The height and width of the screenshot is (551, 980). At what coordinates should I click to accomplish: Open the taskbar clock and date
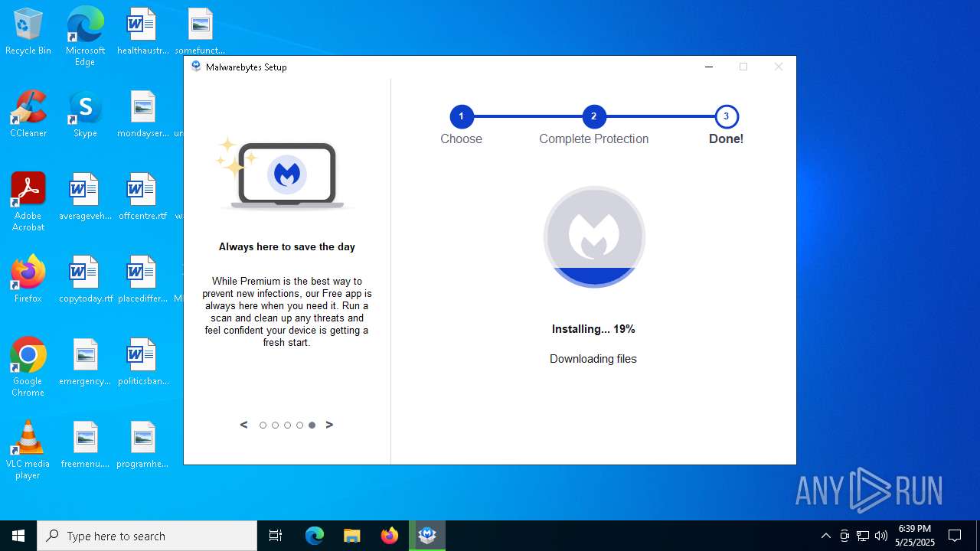915,536
